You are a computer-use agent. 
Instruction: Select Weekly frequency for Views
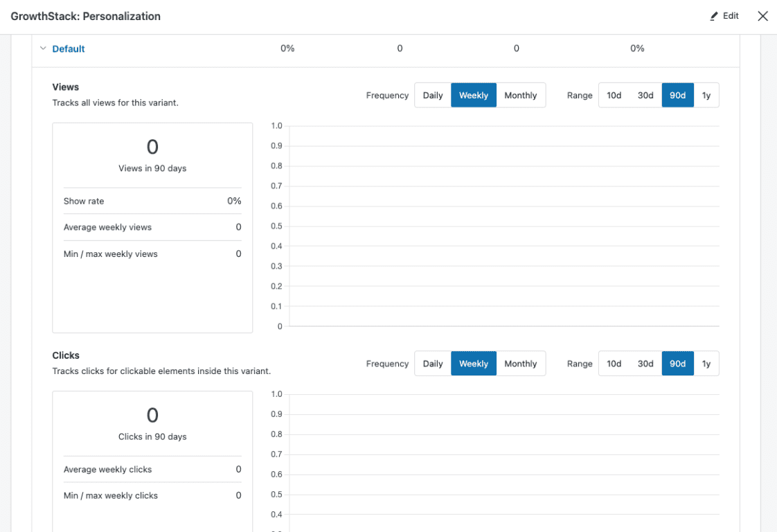coord(474,96)
